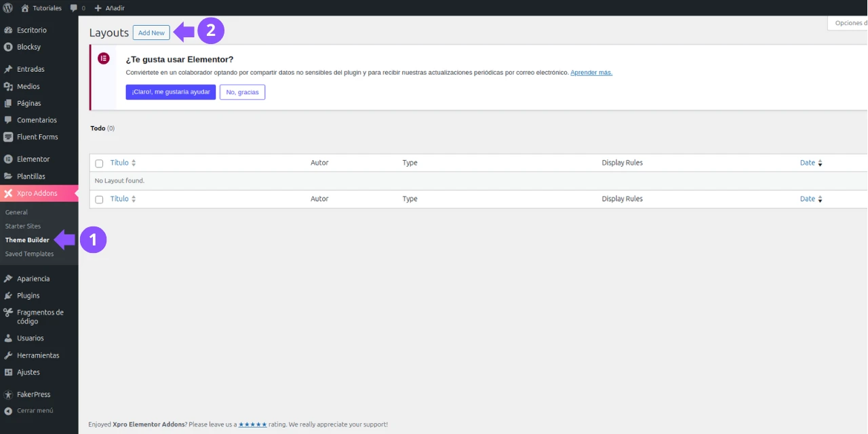Click the Usuarios user icon
Viewport: 868px width, 434px height.
point(8,338)
